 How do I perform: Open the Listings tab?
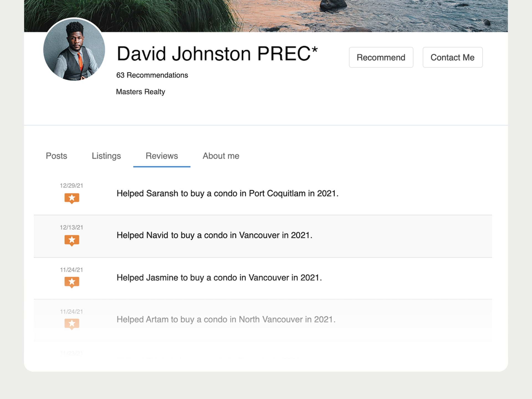tap(106, 156)
